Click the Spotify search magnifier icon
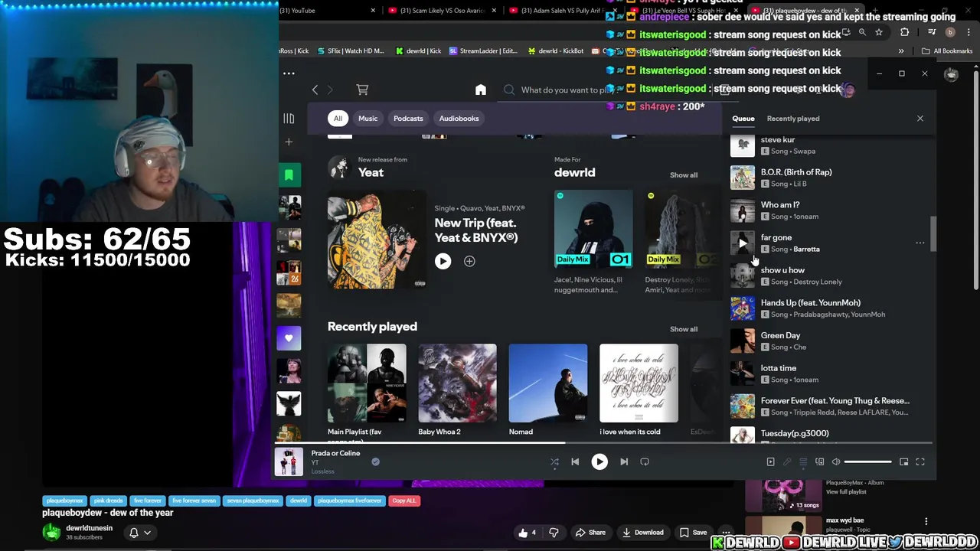The width and height of the screenshot is (980, 551). coord(509,90)
